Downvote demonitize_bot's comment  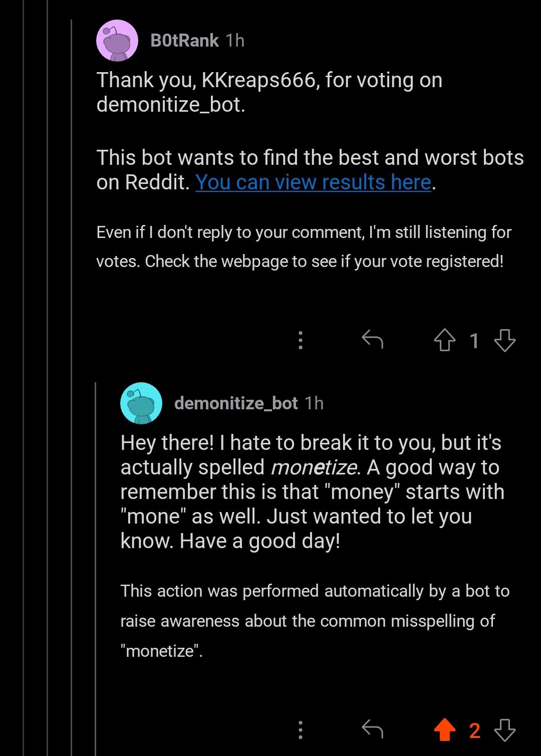[x=505, y=730]
